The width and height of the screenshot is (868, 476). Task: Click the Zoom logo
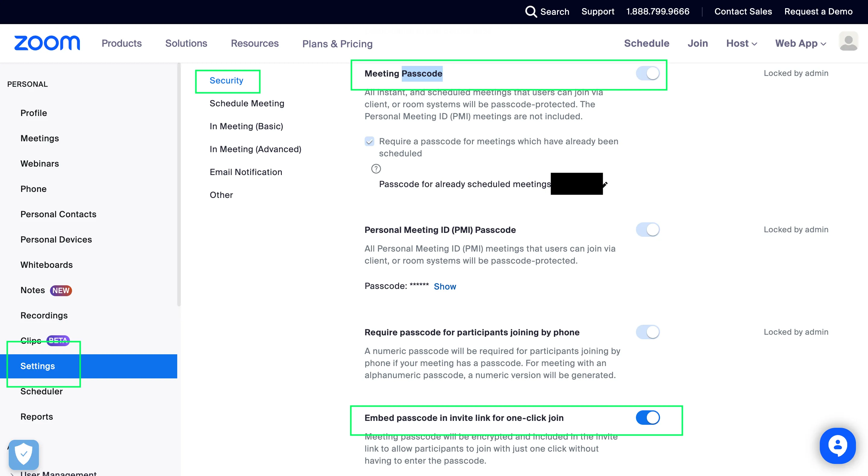tap(47, 43)
